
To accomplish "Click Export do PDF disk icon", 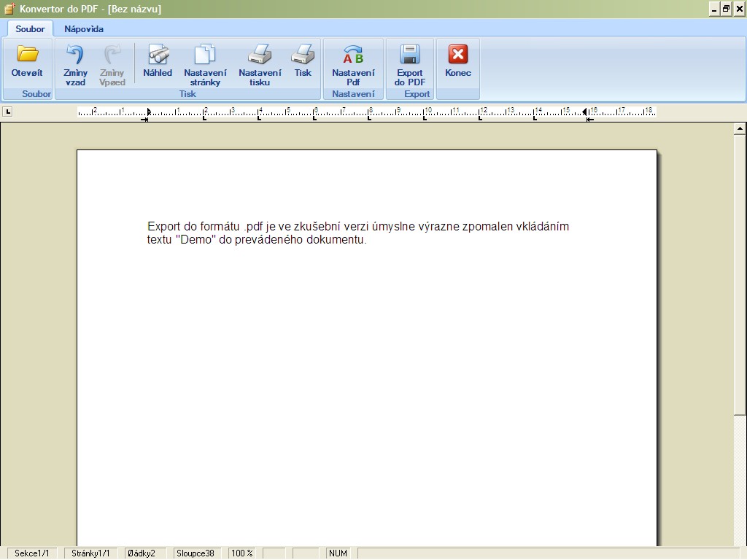I will click(x=410, y=56).
